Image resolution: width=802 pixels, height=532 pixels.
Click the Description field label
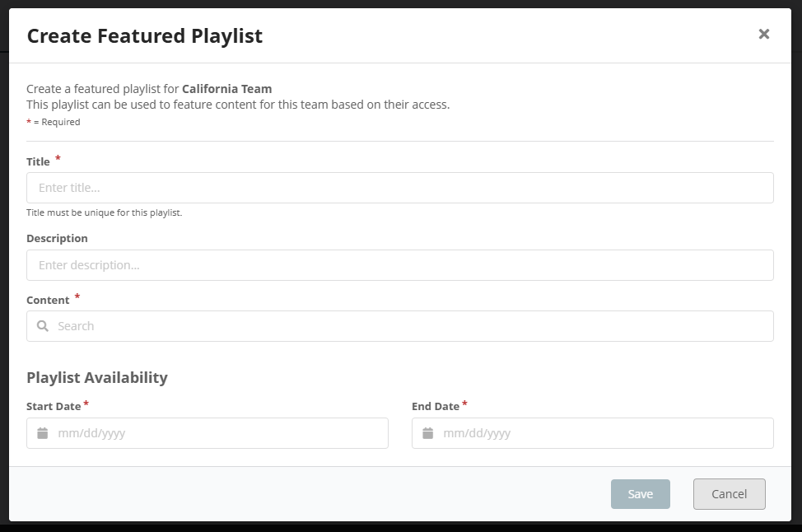point(57,238)
